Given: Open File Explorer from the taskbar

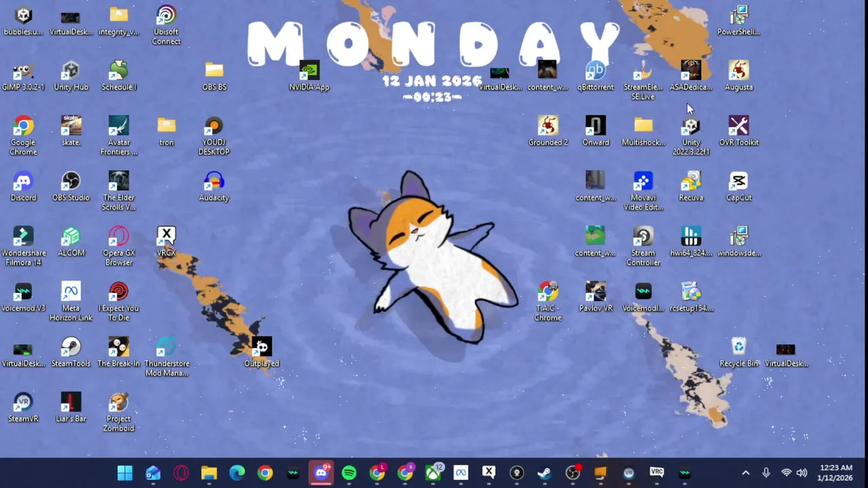Looking at the screenshot, I should [209, 473].
